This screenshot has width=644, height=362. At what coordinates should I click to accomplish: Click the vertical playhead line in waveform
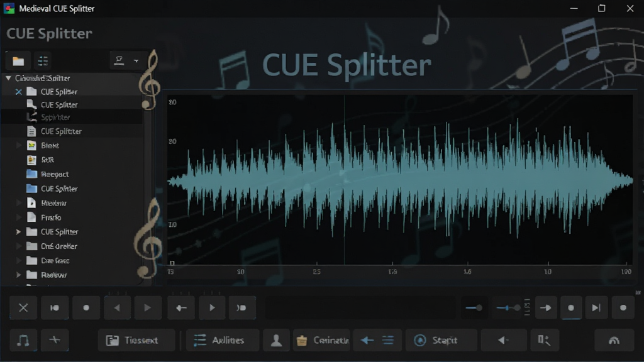(344, 180)
